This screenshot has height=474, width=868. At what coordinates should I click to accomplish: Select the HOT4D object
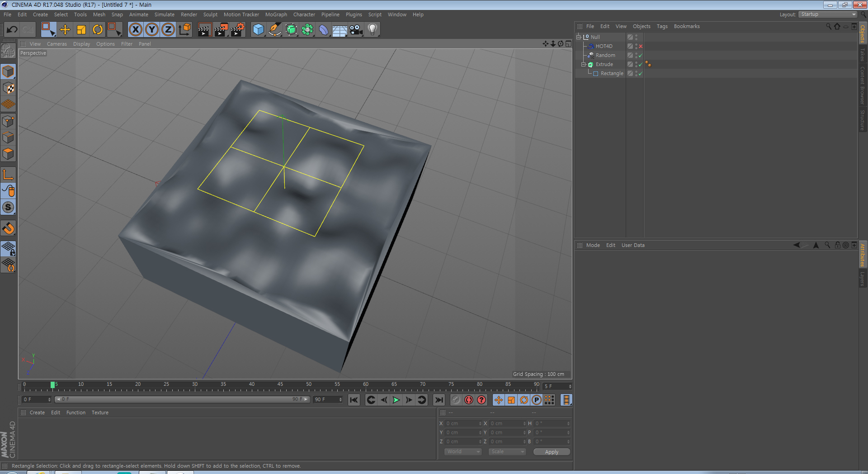[604, 46]
